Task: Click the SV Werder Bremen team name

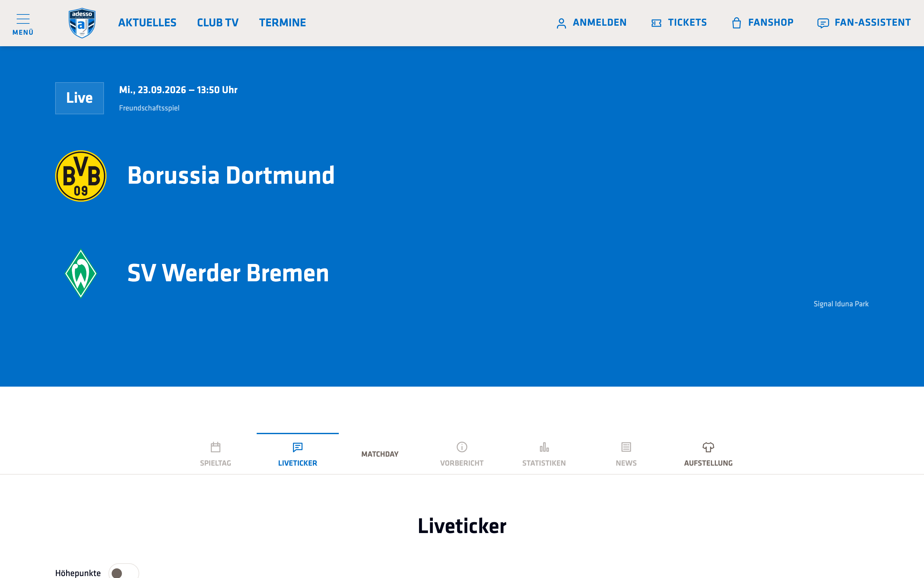Action: tap(228, 273)
